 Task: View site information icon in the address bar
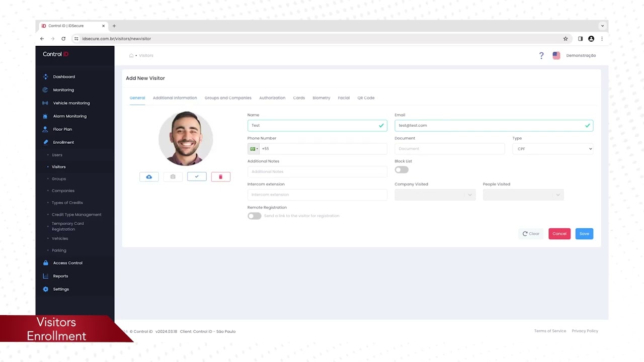click(76, 39)
